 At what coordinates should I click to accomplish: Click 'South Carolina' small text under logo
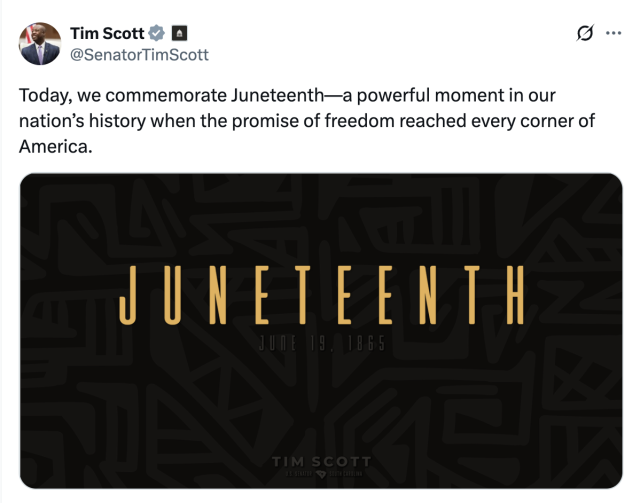(345, 474)
